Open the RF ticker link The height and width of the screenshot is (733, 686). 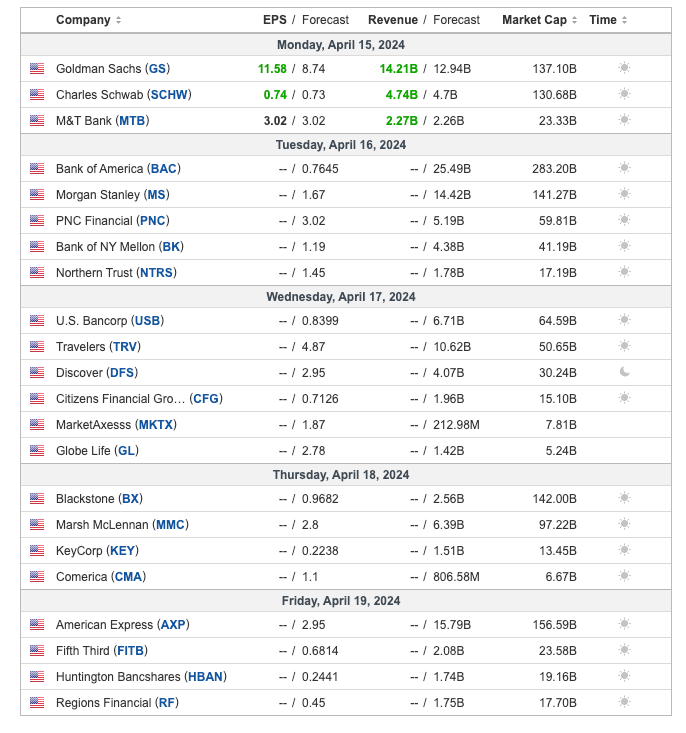pyautogui.click(x=166, y=703)
